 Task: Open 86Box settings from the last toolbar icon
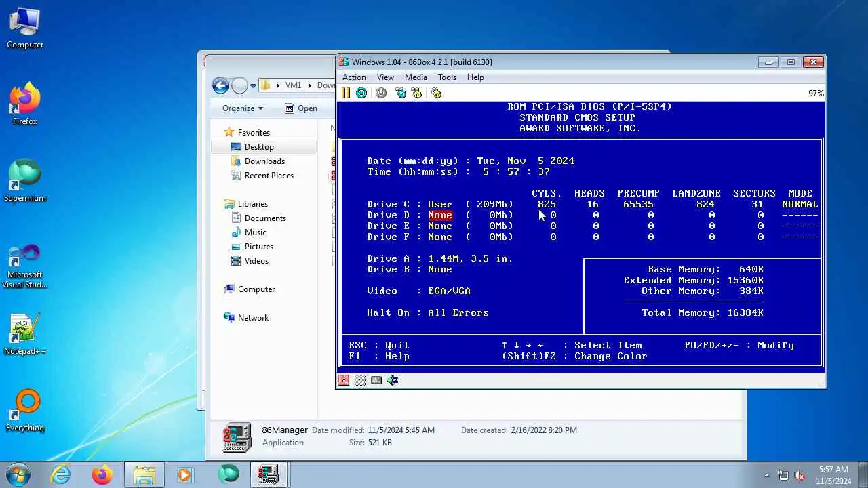(436, 93)
